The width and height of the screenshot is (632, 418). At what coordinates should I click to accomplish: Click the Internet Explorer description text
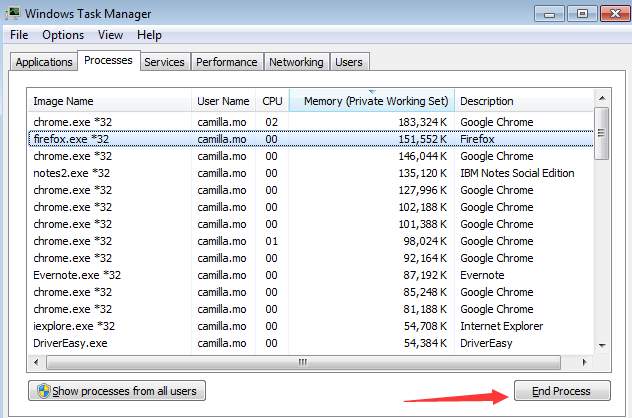pos(501,326)
